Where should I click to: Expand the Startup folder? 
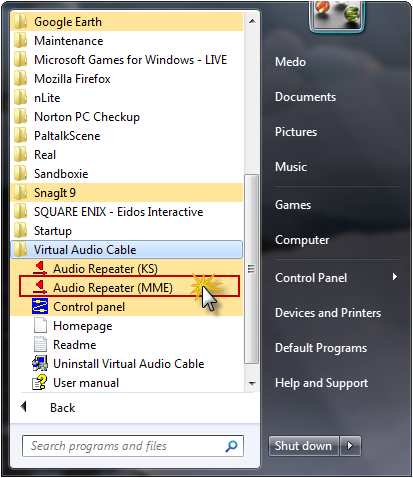(x=127, y=231)
